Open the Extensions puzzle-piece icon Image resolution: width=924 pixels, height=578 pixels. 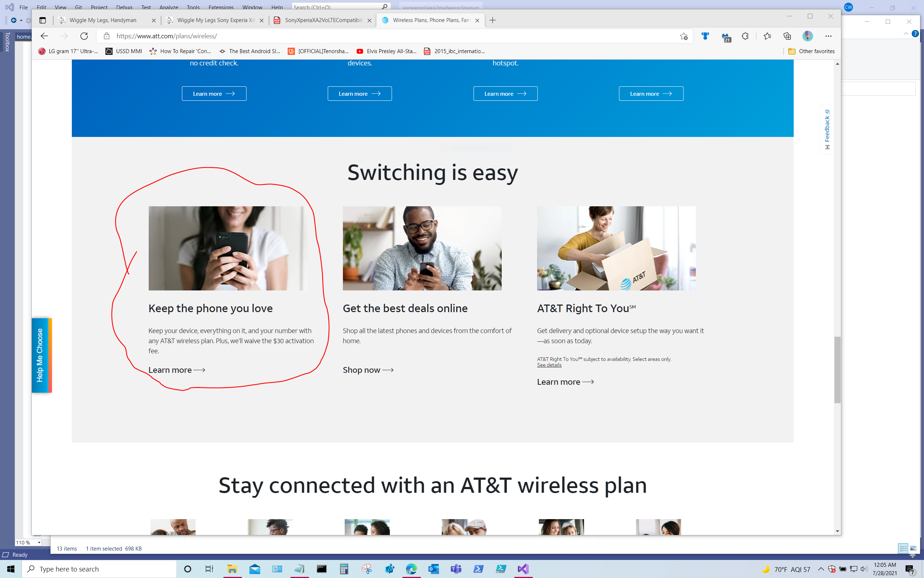pyautogui.click(x=745, y=36)
